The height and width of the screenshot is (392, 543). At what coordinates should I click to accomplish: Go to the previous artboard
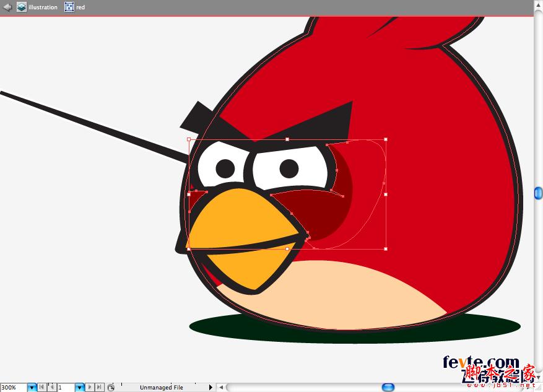[51, 387]
